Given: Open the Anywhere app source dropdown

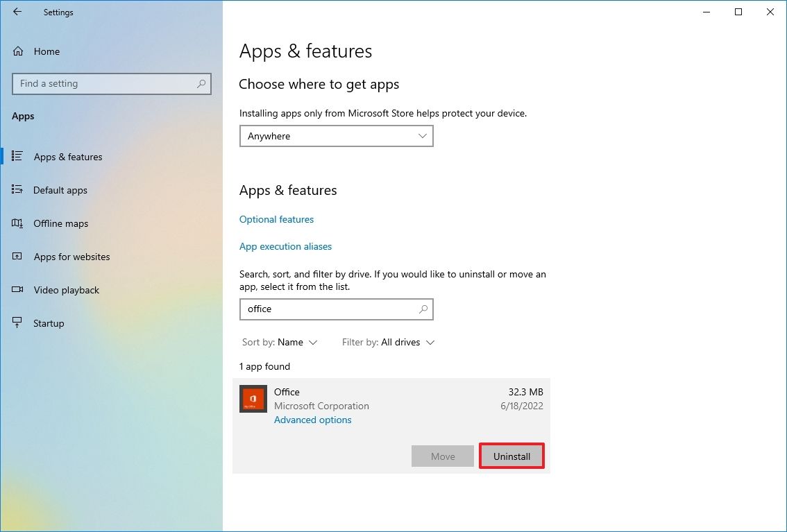Looking at the screenshot, I should pos(336,136).
